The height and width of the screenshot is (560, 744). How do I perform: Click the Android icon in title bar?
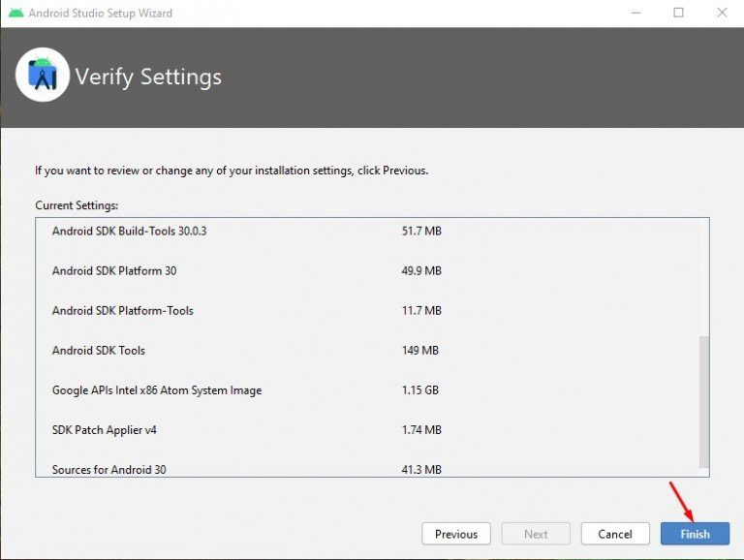tap(15, 13)
